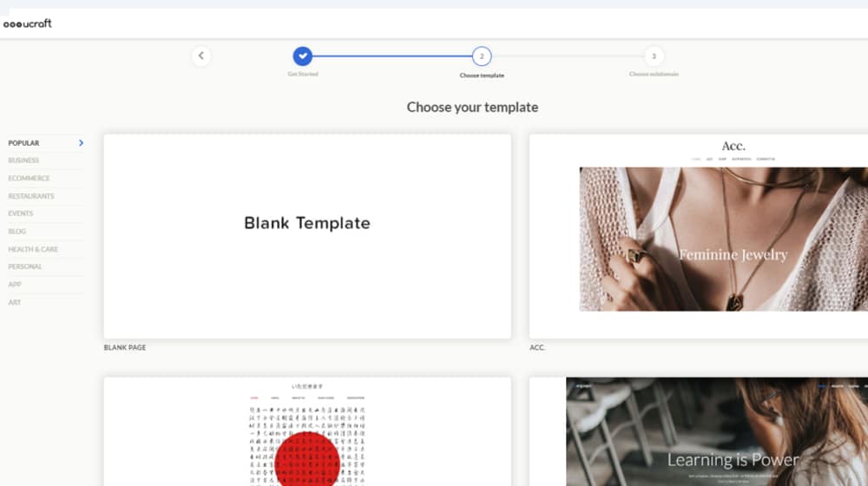Click the Ucraft logo

click(x=27, y=23)
